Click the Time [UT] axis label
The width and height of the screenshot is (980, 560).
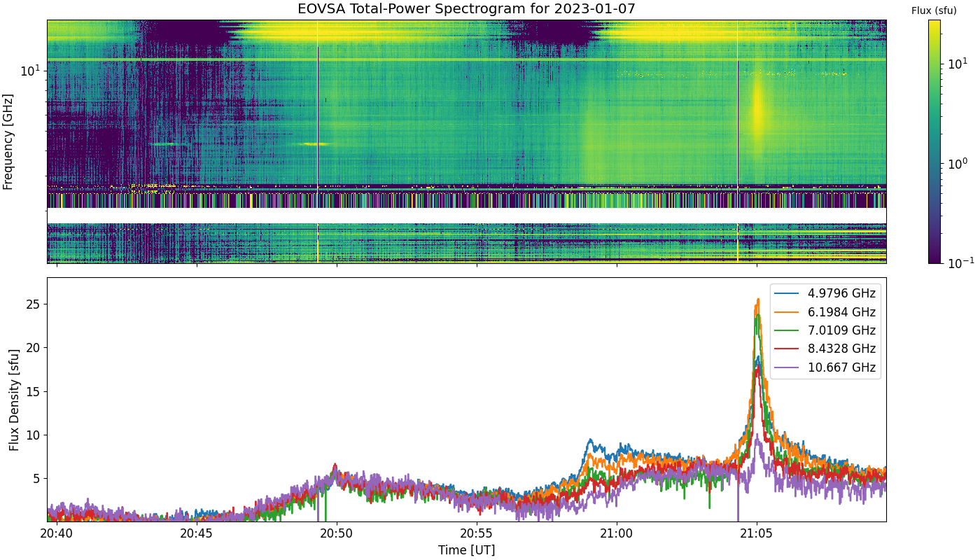tap(467, 550)
